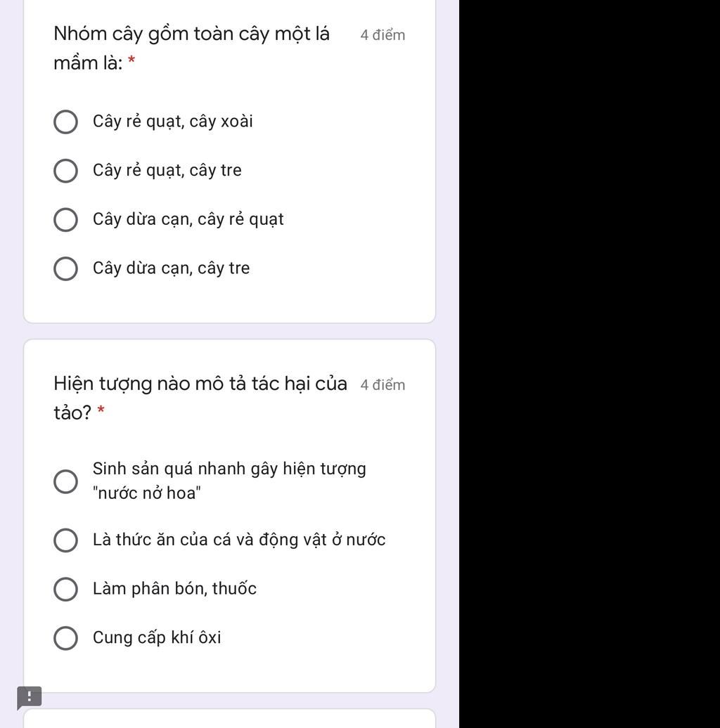Choose the "Cây rẻ quạt, cây tre" option
Viewport: 720px width, 728px height.
(66, 171)
